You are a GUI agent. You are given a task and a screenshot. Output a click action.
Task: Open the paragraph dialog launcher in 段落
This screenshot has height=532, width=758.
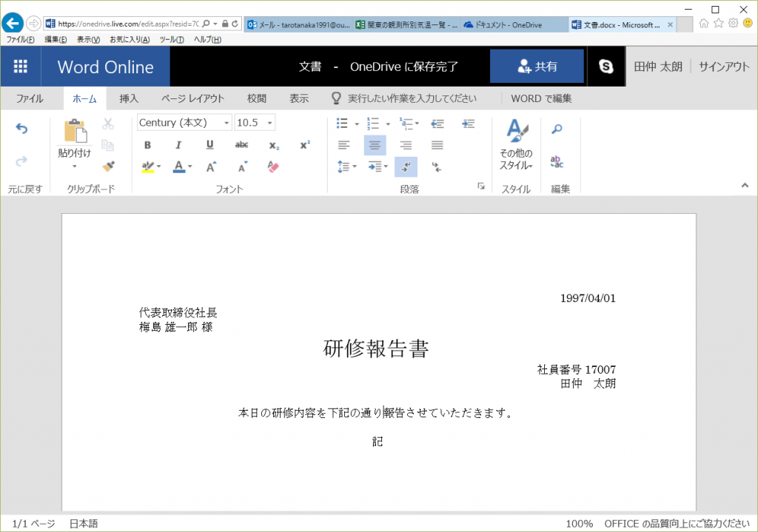coord(481,186)
